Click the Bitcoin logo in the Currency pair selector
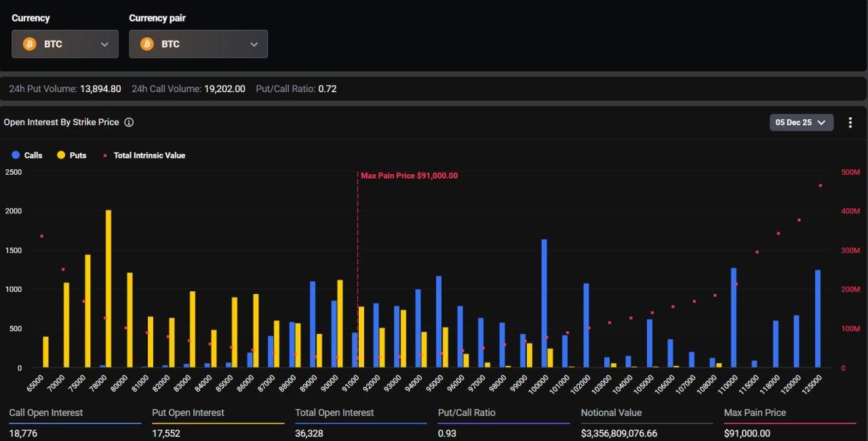The width and height of the screenshot is (868, 441). (146, 44)
